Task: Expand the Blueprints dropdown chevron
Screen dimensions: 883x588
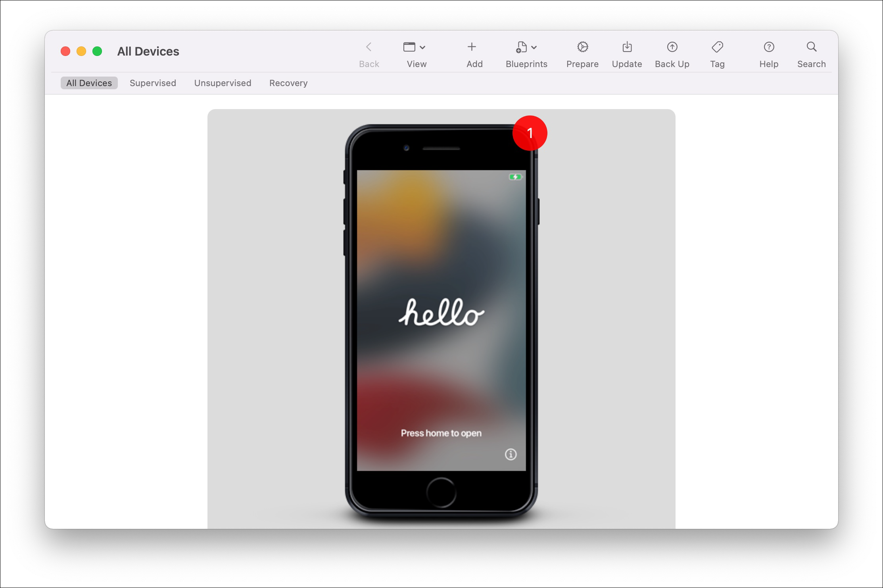Action: coord(534,48)
